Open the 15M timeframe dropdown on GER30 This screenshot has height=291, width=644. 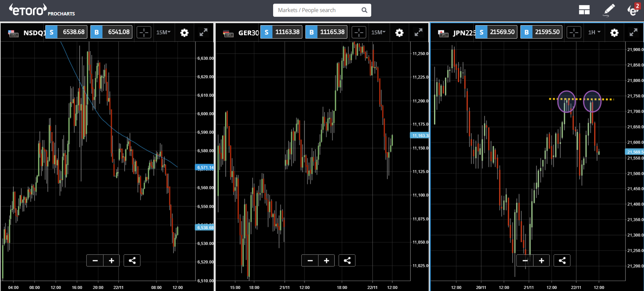pos(378,32)
